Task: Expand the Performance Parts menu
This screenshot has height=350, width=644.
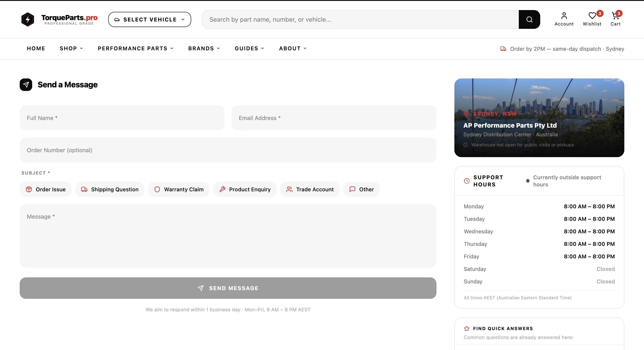Action: tap(135, 48)
